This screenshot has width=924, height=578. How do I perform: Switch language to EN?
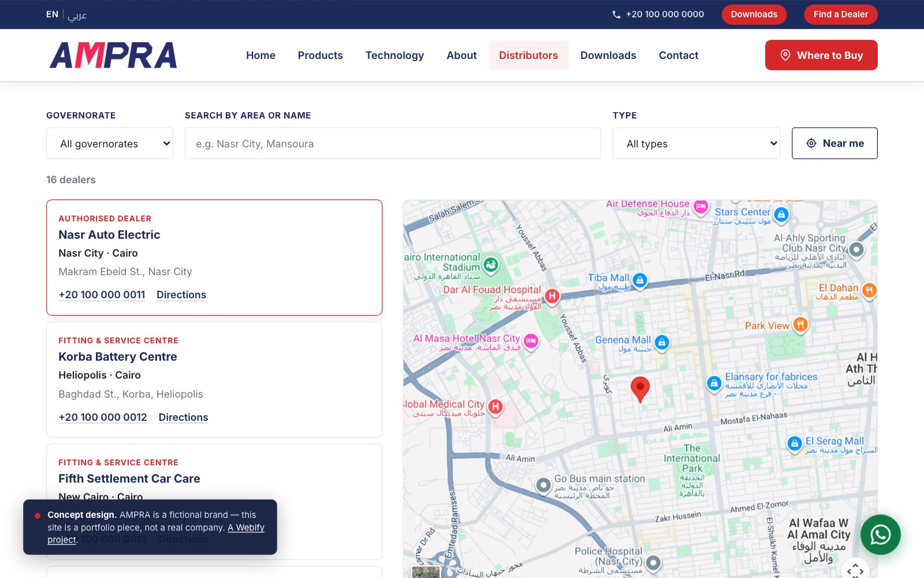pyautogui.click(x=52, y=14)
